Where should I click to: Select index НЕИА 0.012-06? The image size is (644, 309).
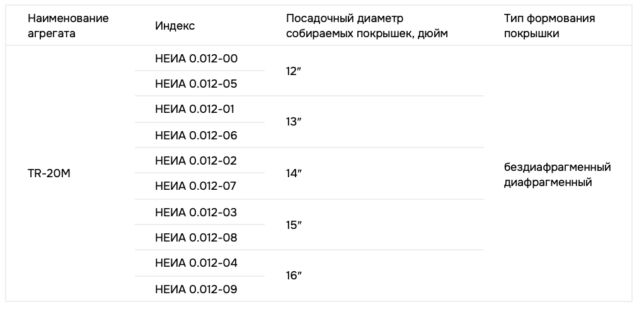196,135
